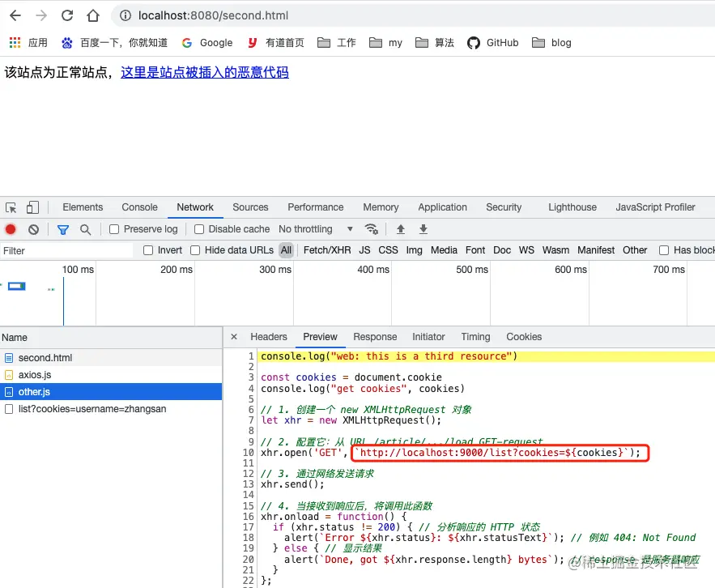This screenshot has height=588, width=715.
Task: Select the list?cookies=username=zhangsan request
Action: coord(111,409)
